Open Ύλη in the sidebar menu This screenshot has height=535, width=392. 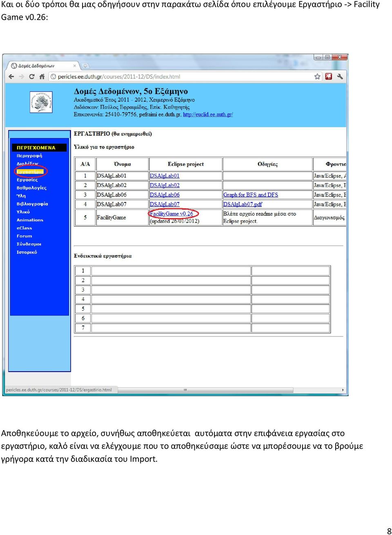tap(21, 196)
